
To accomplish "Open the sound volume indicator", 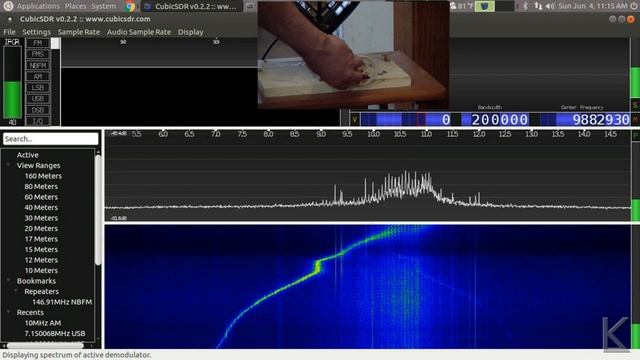I will tap(550, 6).
